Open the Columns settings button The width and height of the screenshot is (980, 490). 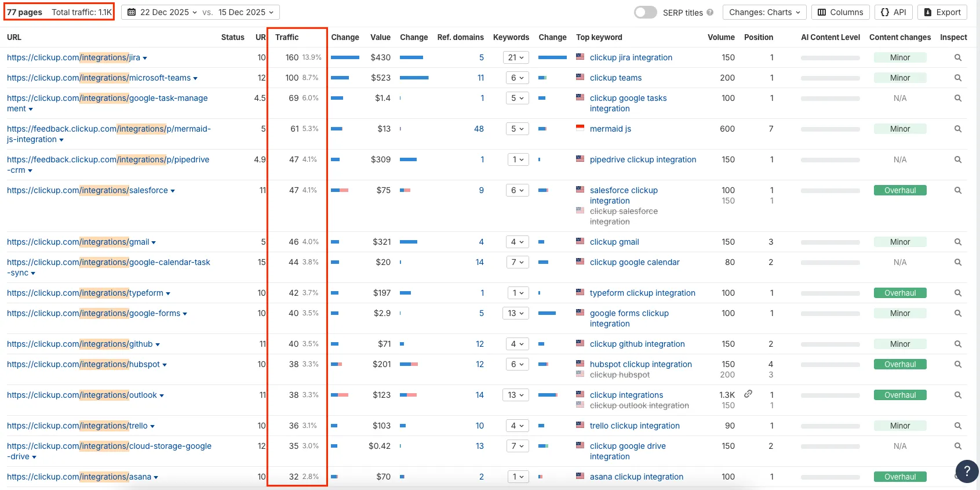[x=840, y=12]
